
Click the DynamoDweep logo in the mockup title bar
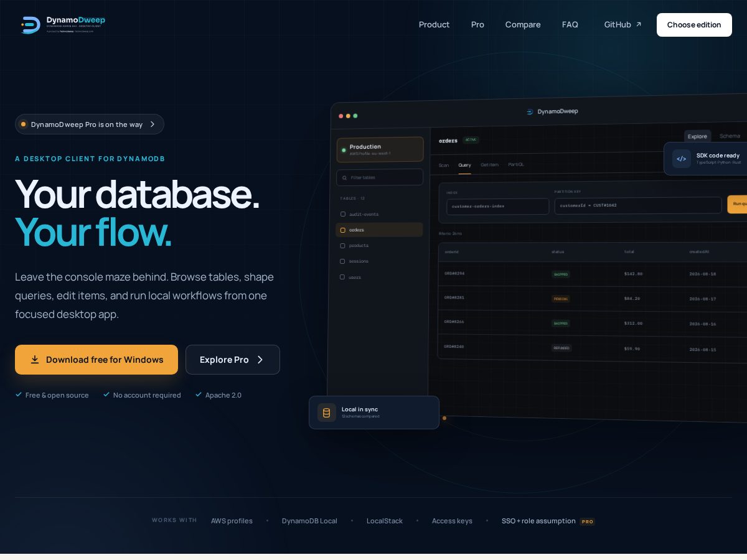coord(530,112)
